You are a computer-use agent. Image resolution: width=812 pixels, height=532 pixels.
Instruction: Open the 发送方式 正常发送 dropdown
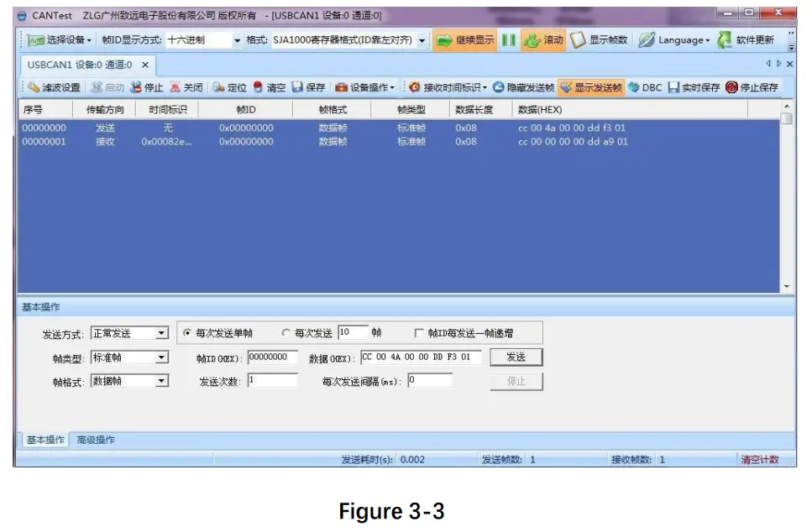162,333
